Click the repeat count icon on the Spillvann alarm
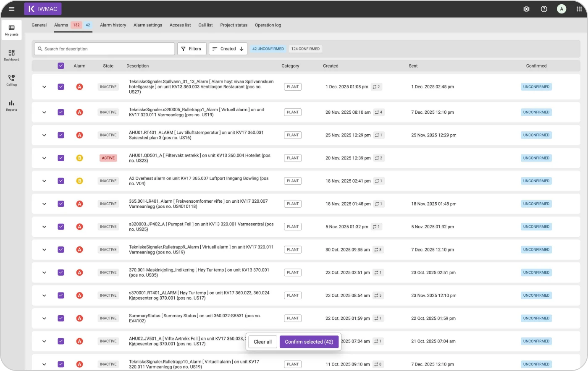Screen dimensions: 588x371 point(376,87)
